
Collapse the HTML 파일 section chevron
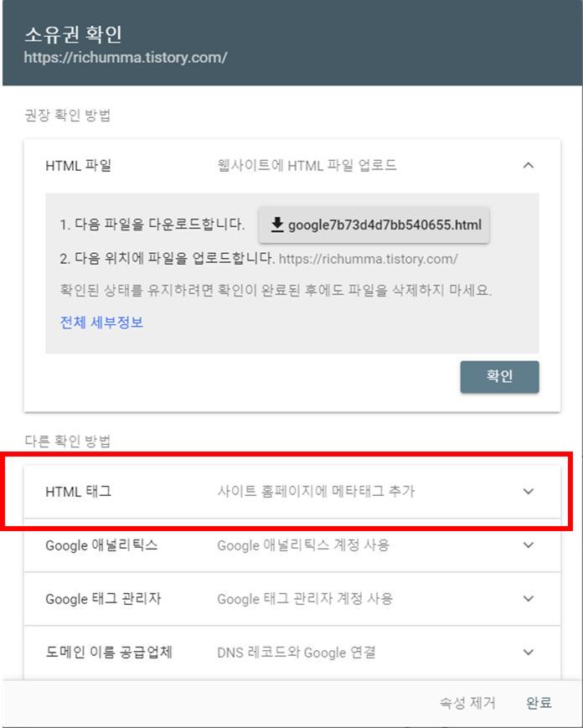pos(529,165)
